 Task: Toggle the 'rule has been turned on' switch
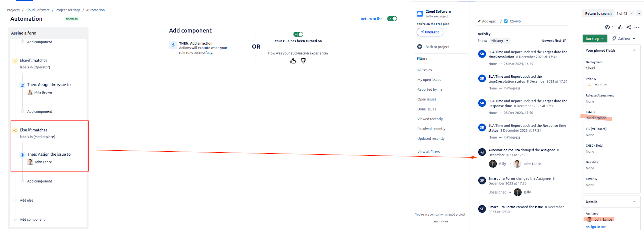298,34
